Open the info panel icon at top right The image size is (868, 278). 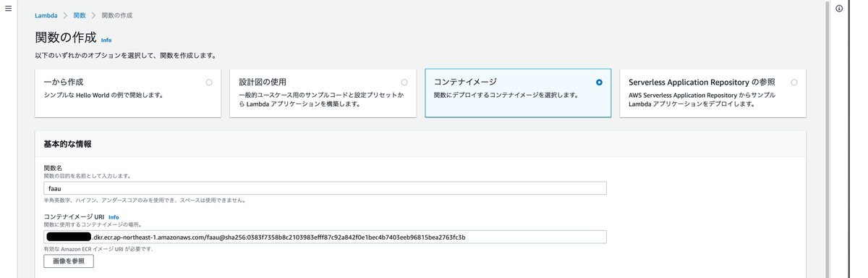(x=839, y=9)
